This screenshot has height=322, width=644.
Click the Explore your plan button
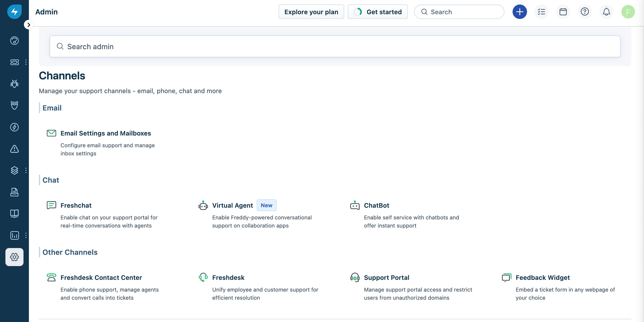tap(311, 12)
